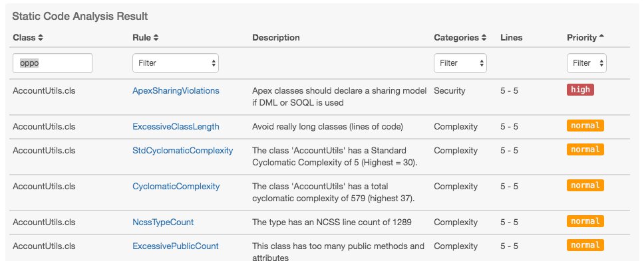This screenshot has width=644, height=261.
Task: Click 'Static Code Analysis Result' heading
Action: (x=80, y=17)
